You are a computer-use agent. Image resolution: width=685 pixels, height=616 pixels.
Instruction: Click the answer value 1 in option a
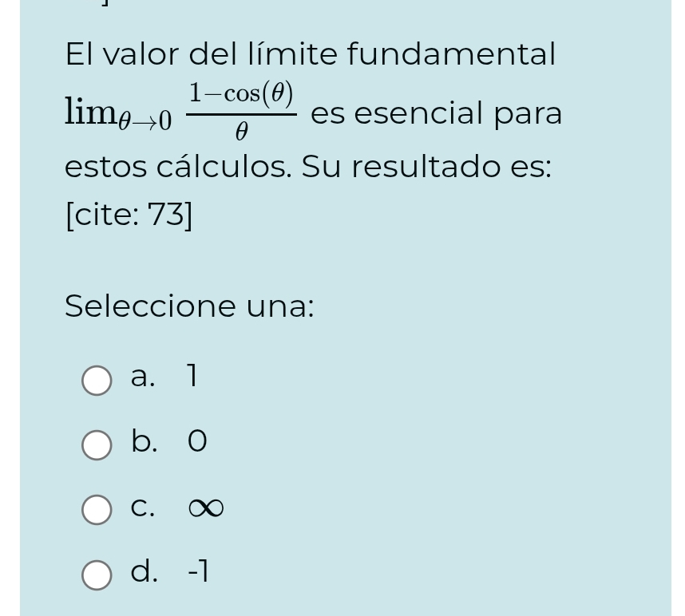coord(192,375)
